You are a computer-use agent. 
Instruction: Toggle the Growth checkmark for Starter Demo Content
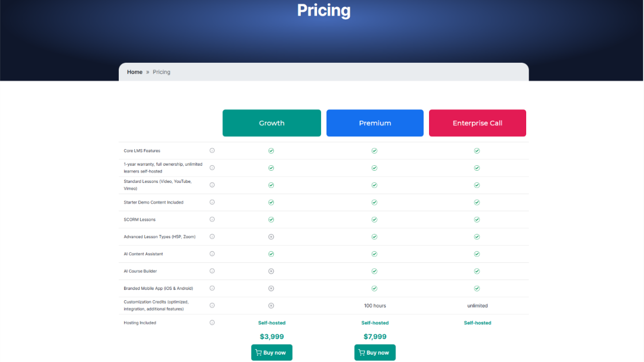(x=271, y=202)
